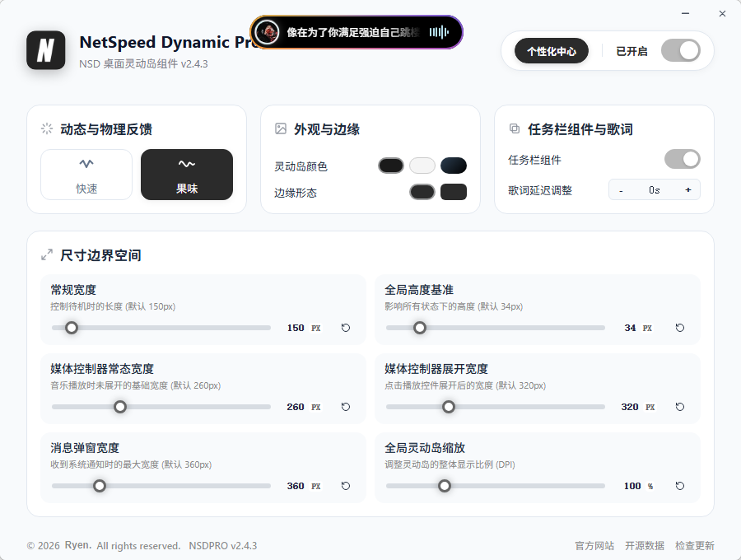Reset 媒体控制器常态宽度 to default

(x=346, y=407)
